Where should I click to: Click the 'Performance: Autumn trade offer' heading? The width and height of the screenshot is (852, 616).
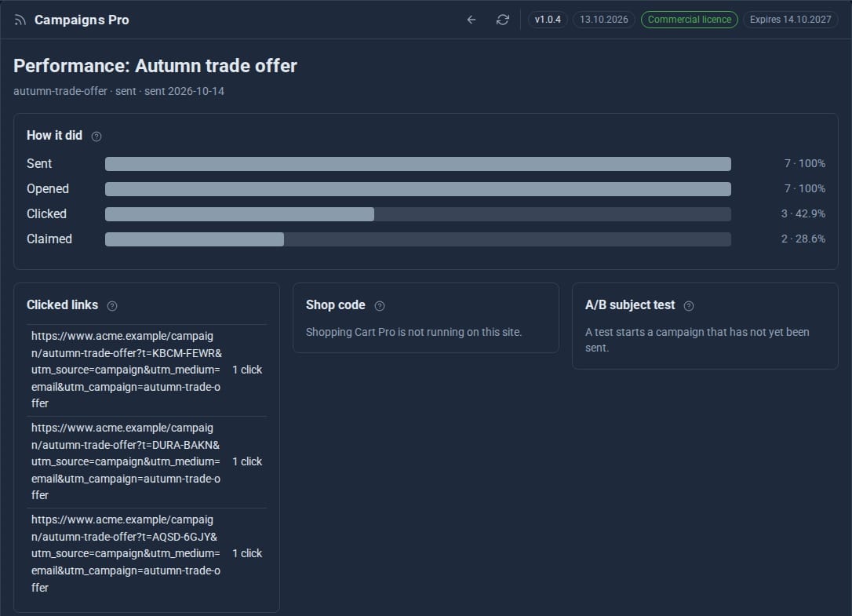(155, 67)
